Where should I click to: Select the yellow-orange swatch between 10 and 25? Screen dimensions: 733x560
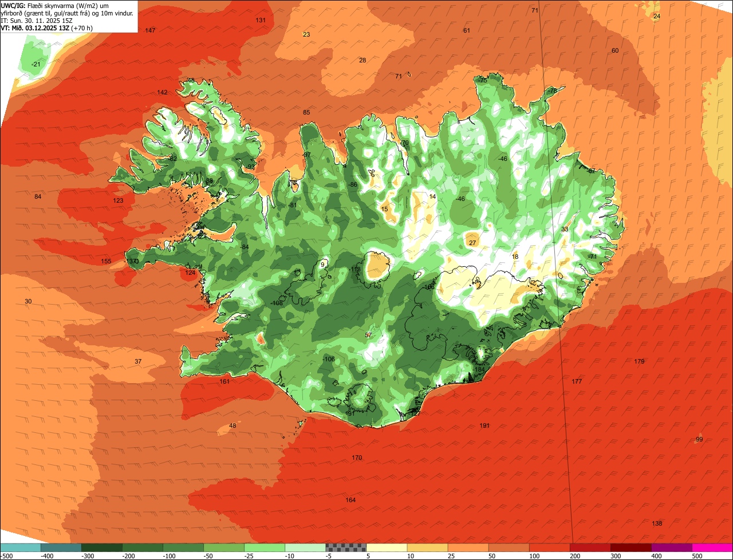tap(427, 547)
